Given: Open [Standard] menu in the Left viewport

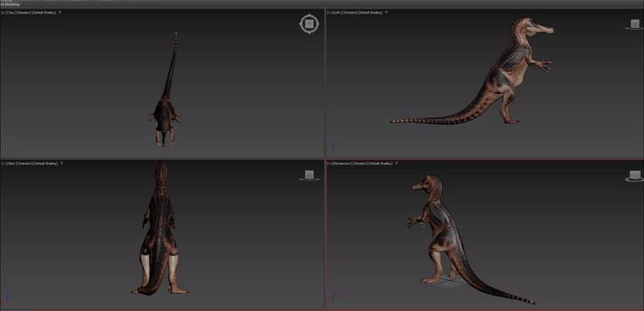Looking at the screenshot, I should pyautogui.click(x=350, y=13).
